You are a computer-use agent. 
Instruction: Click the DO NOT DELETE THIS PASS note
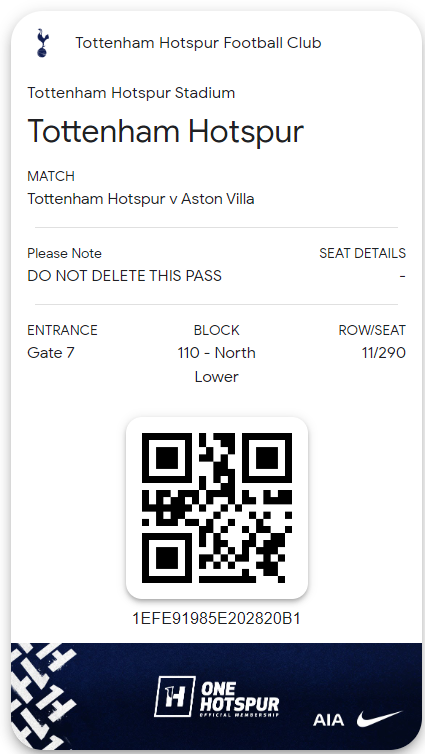(125, 276)
